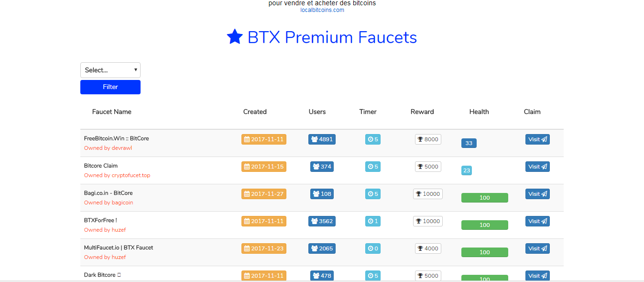The height and width of the screenshot is (282, 644).
Task: Click the timer badge in Bagi.co.in row
Action: click(x=373, y=194)
